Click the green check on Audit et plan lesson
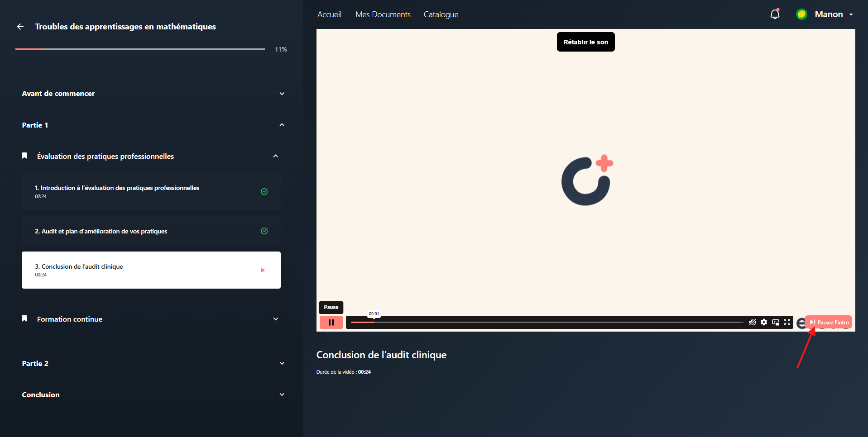868x437 pixels. click(264, 231)
